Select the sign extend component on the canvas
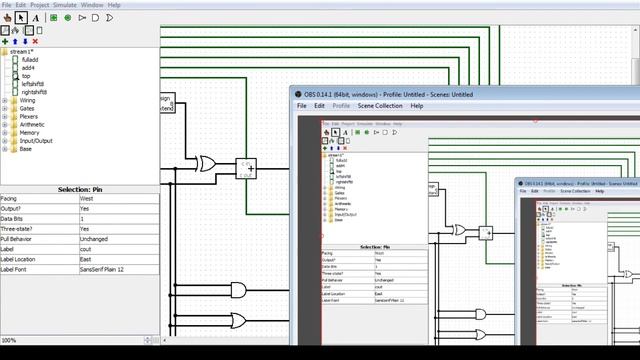 click(x=167, y=103)
